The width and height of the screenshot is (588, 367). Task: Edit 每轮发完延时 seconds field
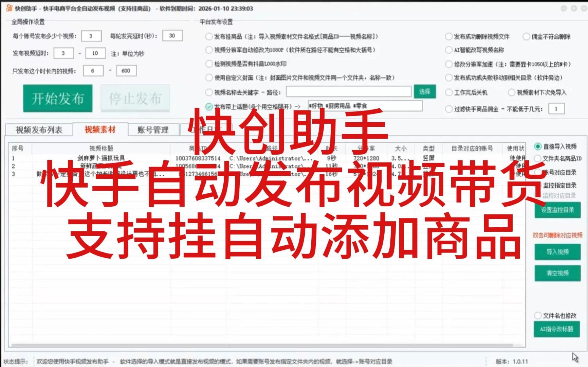coord(172,35)
